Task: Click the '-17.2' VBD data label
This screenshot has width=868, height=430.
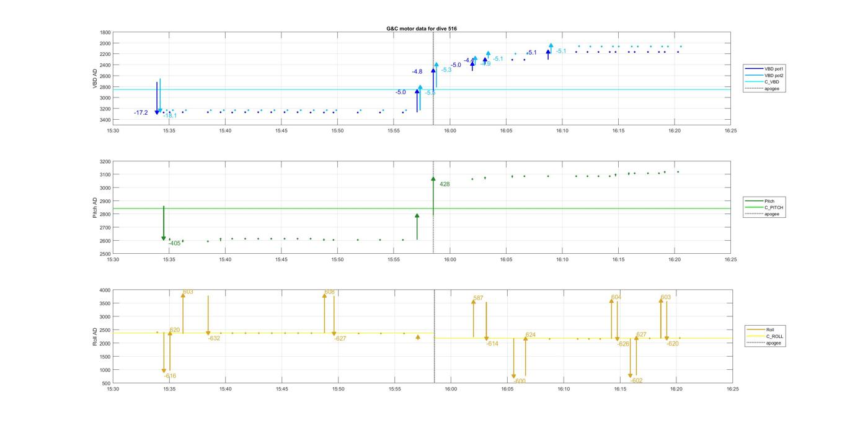Action: click(141, 113)
